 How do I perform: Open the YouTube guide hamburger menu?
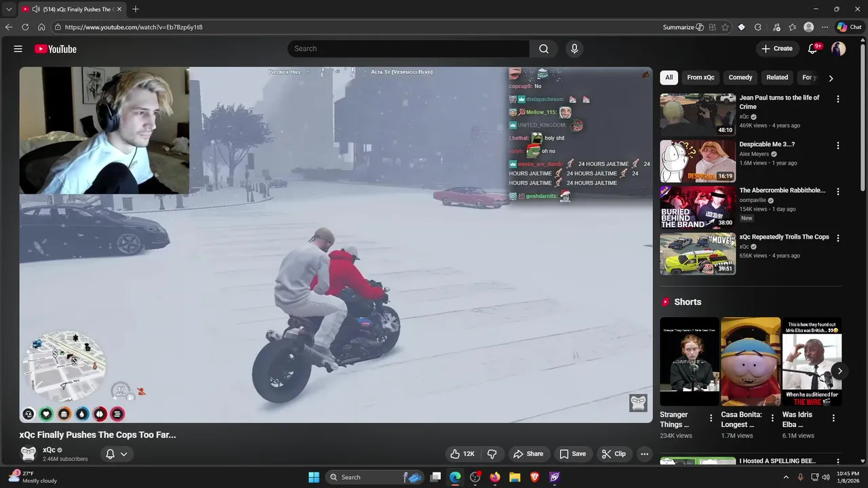click(x=18, y=49)
